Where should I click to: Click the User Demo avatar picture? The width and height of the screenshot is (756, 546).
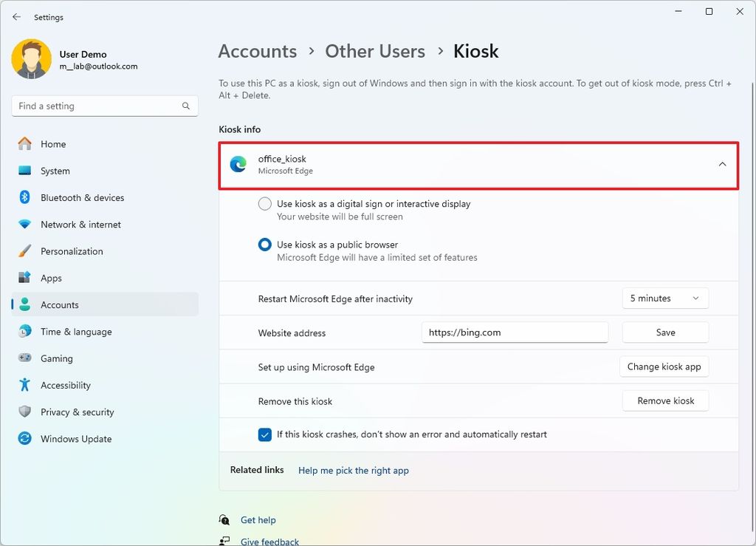click(x=31, y=59)
